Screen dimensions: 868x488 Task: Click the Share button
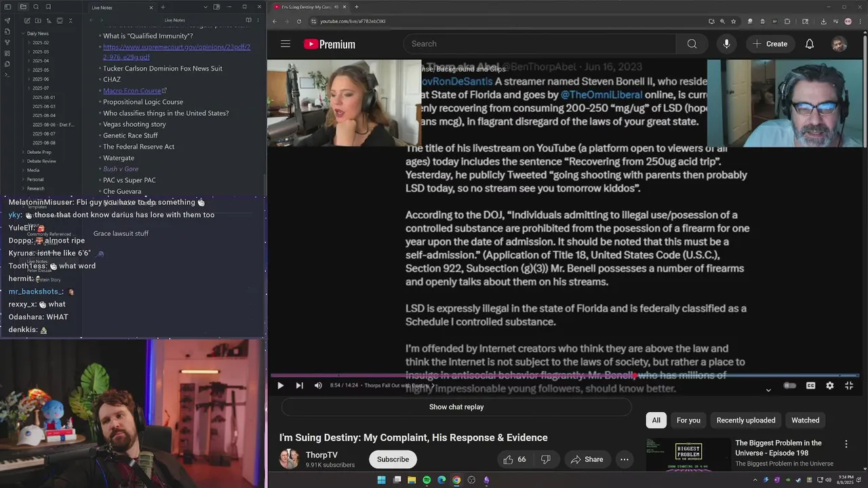[587, 460]
